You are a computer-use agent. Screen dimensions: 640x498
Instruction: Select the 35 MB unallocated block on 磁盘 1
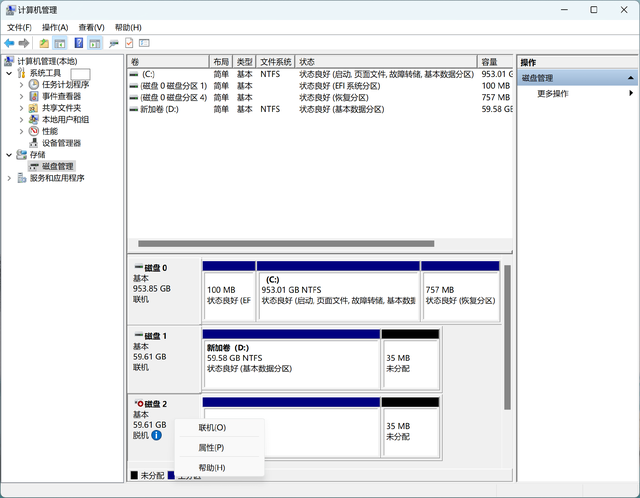pyautogui.click(x=410, y=360)
